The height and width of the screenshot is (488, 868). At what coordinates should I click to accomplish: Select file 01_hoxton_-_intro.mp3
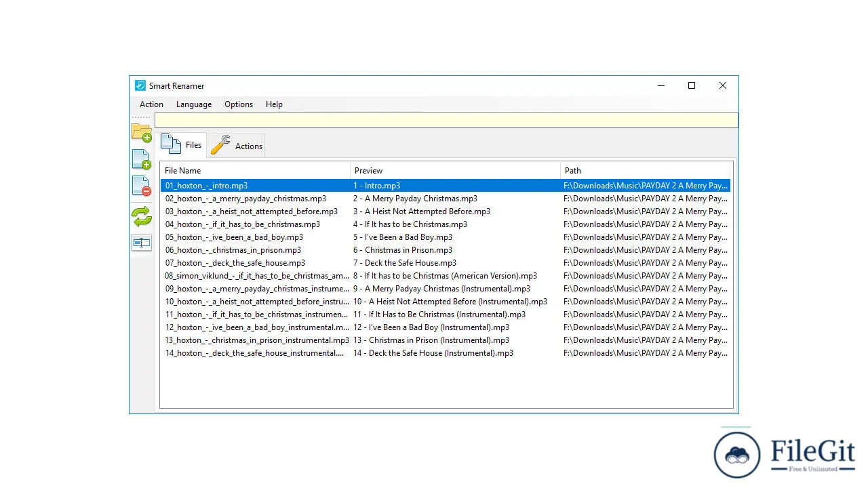tap(206, 186)
